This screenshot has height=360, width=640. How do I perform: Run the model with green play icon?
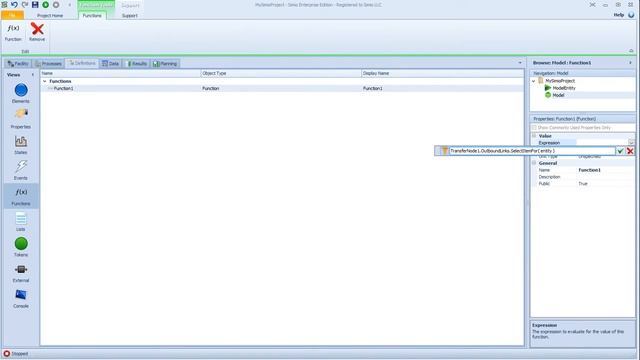tap(46, 4)
